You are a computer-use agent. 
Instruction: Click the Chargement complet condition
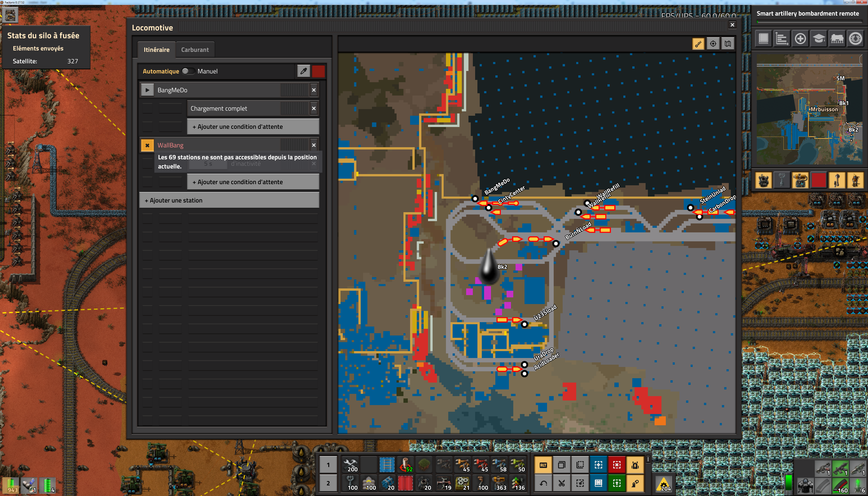(x=253, y=108)
